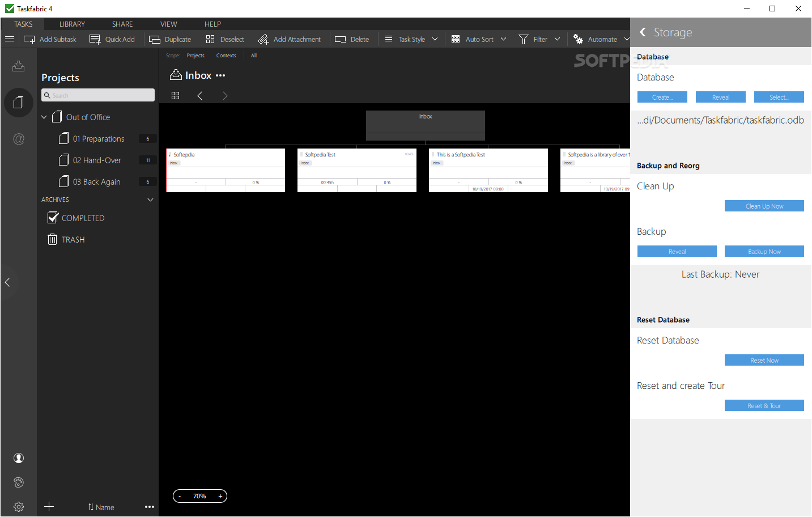Image resolution: width=812 pixels, height=517 pixels.
Task: Click Quick Add toolbar icon
Action: point(95,39)
